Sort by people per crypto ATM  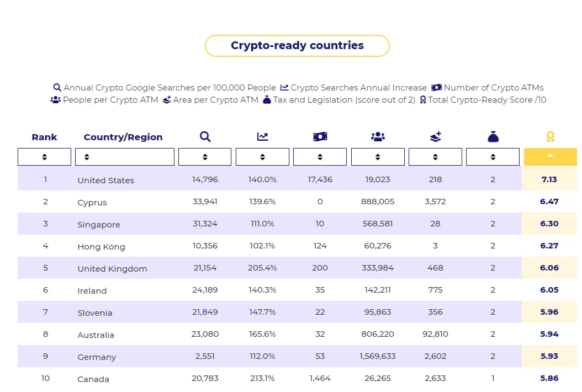378,157
